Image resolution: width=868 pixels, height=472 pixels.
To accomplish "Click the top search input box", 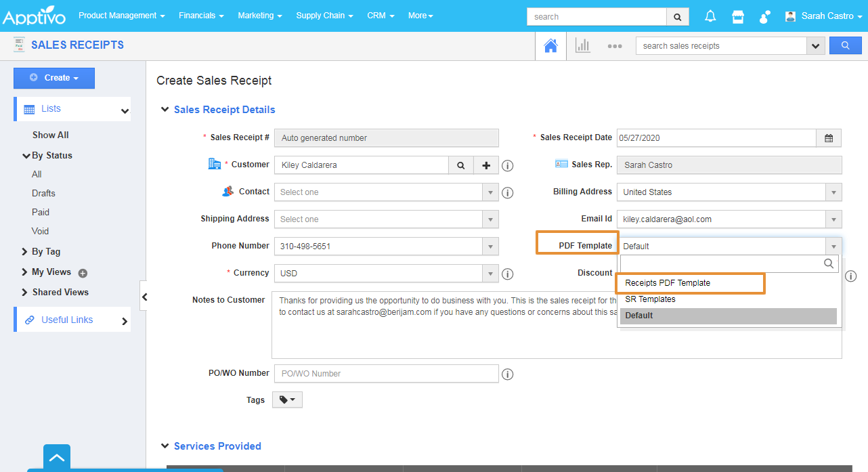I will point(596,16).
